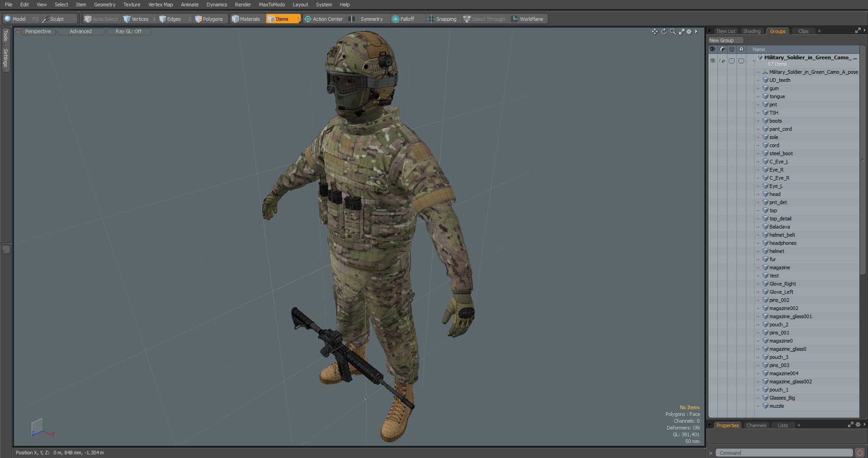Click the viewport arrow menu next to the gear
This screenshot has height=458, width=868.
pyautogui.click(x=696, y=32)
